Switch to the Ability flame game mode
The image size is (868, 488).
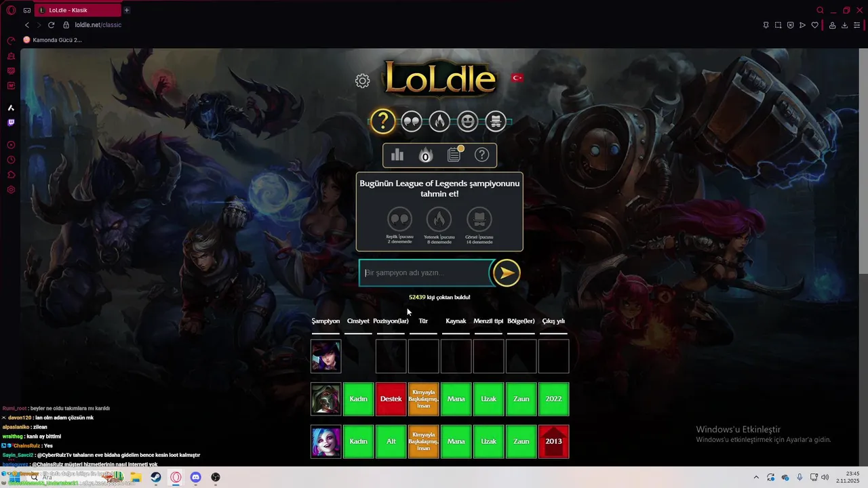pyautogui.click(x=439, y=121)
